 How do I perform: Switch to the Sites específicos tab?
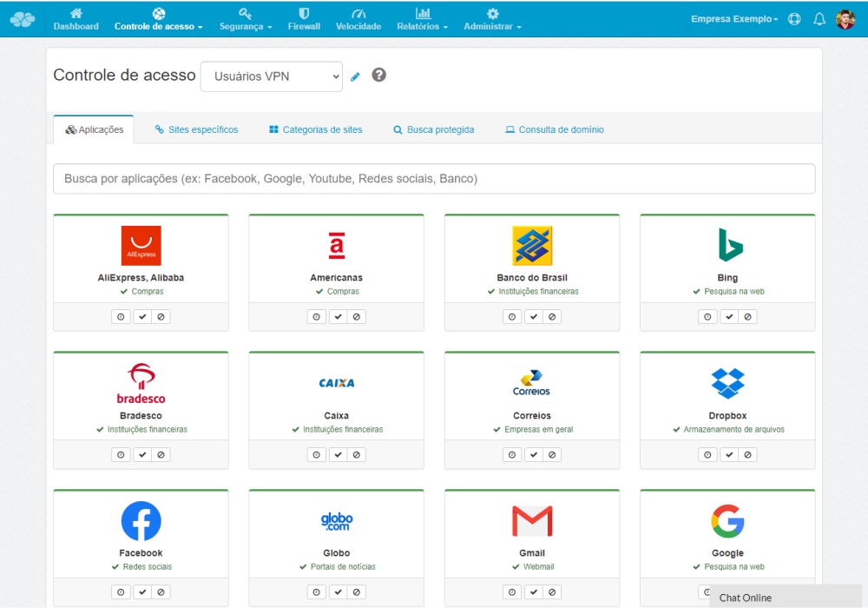[196, 129]
